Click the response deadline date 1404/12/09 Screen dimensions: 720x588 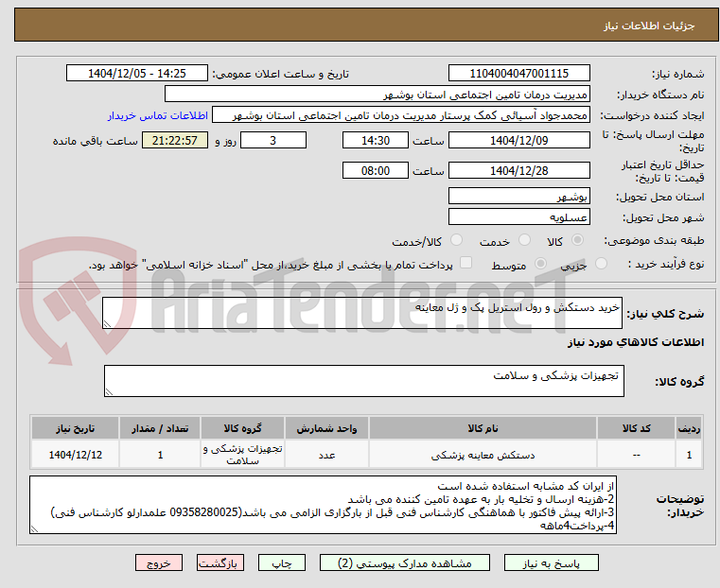point(518,140)
